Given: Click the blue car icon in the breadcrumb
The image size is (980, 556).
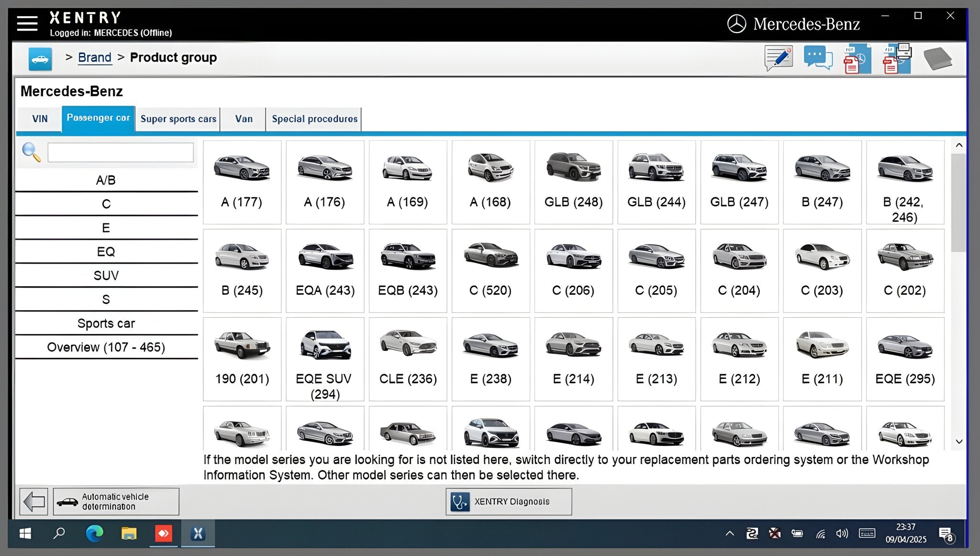Looking at the screenshot, I should (41, 58).
